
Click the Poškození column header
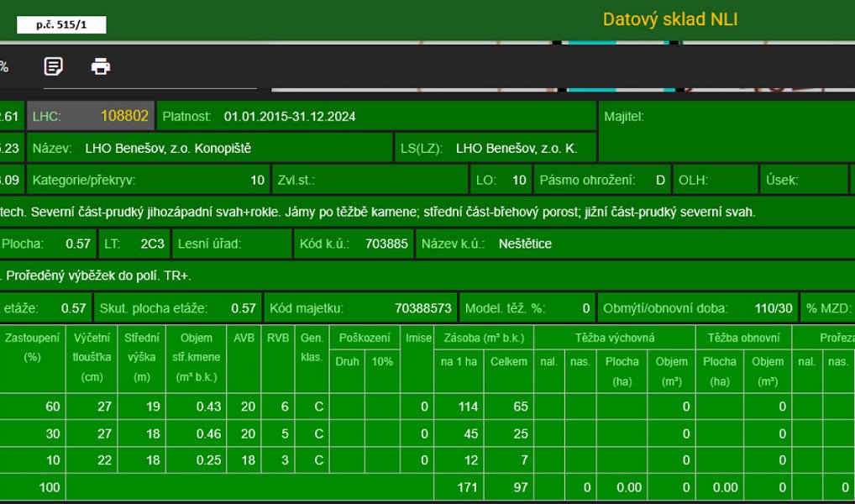(365, 339)
